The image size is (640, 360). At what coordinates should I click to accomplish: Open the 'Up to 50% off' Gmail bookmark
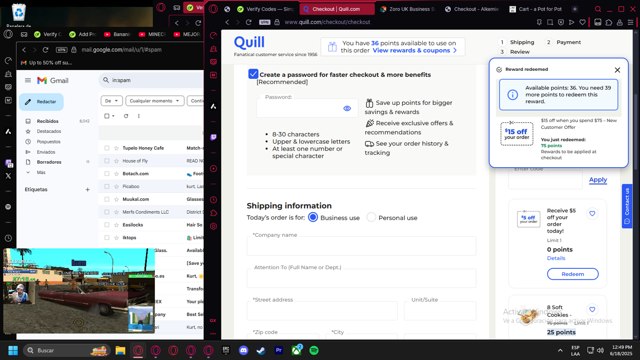click(46, 62)
